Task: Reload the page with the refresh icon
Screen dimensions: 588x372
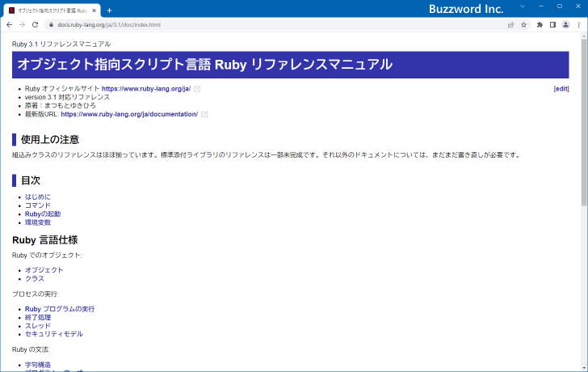Action: [36, 25]
